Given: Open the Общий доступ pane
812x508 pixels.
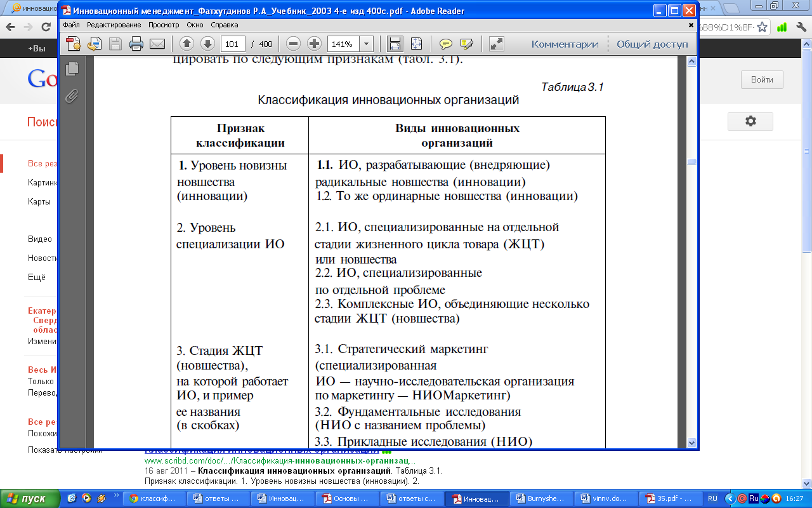Looking at the screenshot, I should pos(652,44).
